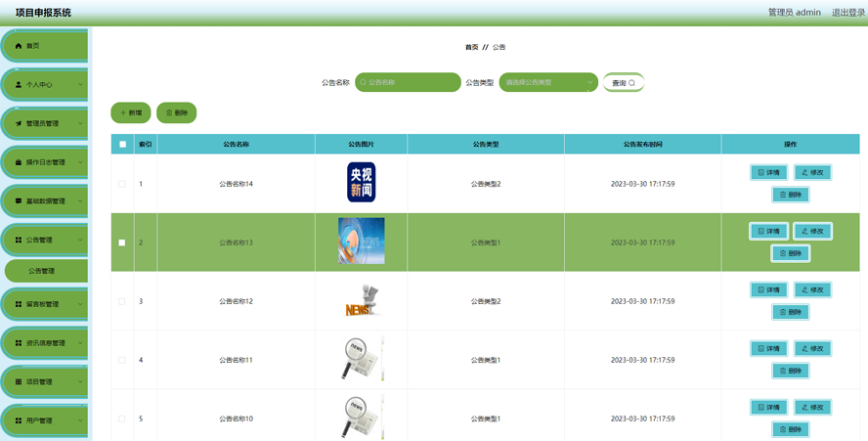Image resolution: width=868 pixels, height=441 pixels.
Task: Expand the 项目管理 menu chevron
Action: [x=80, y=381]
